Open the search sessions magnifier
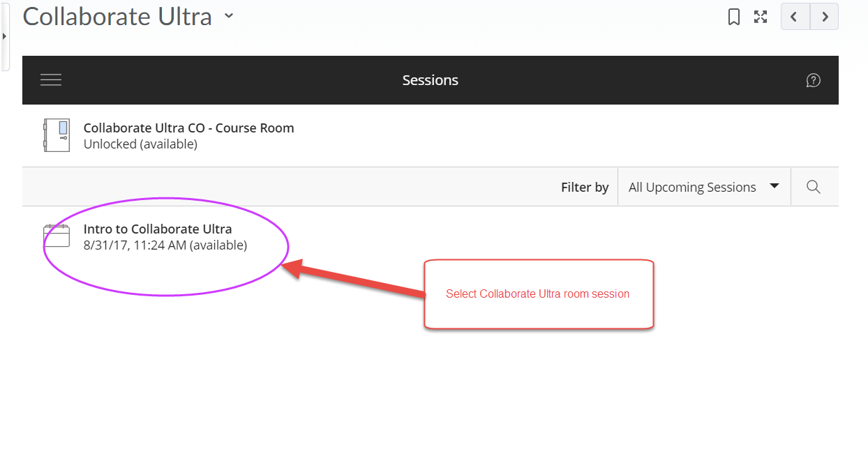This screenshot has width=868, height=465. click(814, 186)
